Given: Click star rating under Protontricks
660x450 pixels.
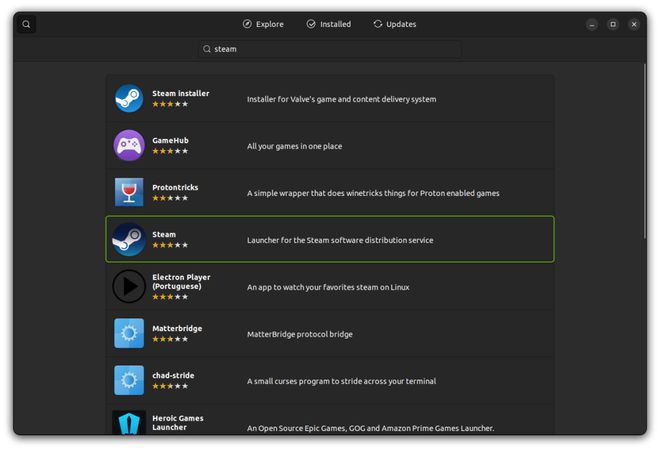Looking at the screenshot, I should (170, 198).
